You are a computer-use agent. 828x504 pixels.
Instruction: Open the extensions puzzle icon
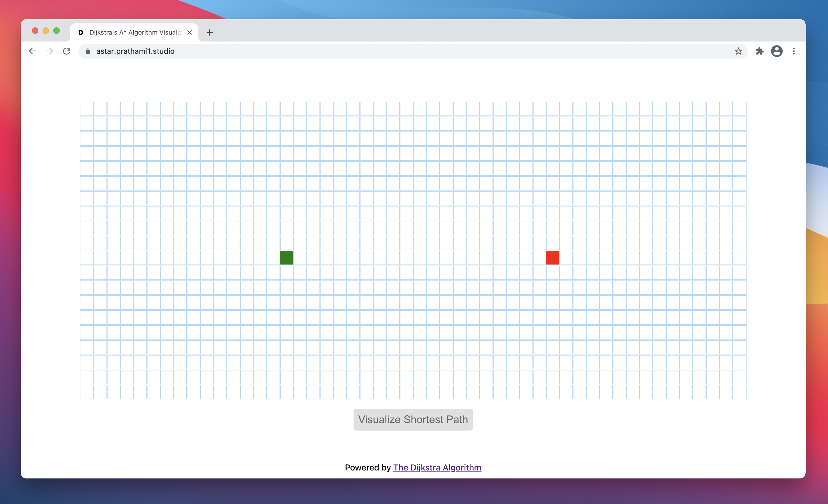[760, 51]
